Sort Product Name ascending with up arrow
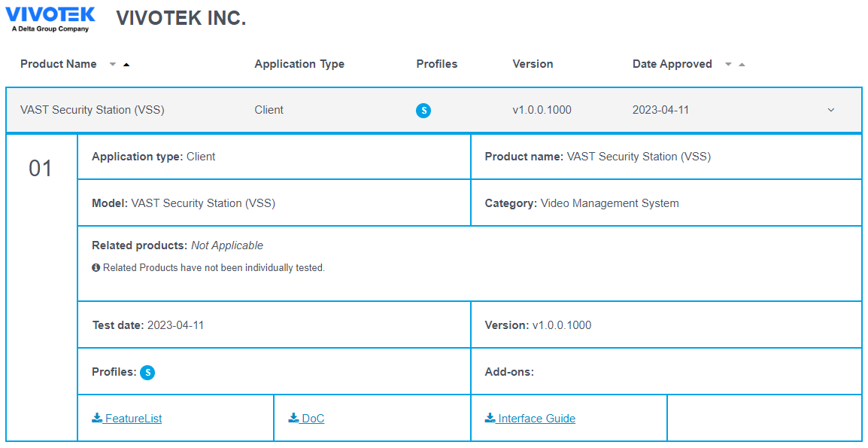This screenshot has height=448, width=868. [126, 65]
